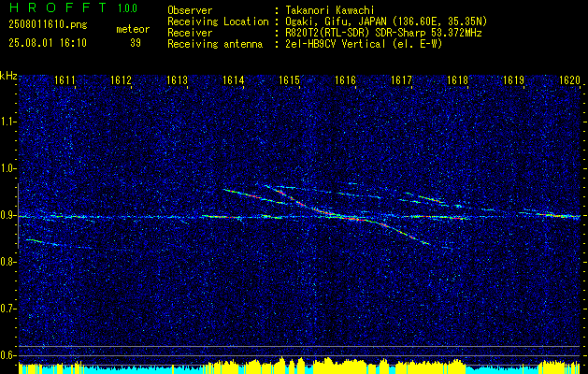
Task: Click the 1615 time axis marker
Action: tap(290, 80)
